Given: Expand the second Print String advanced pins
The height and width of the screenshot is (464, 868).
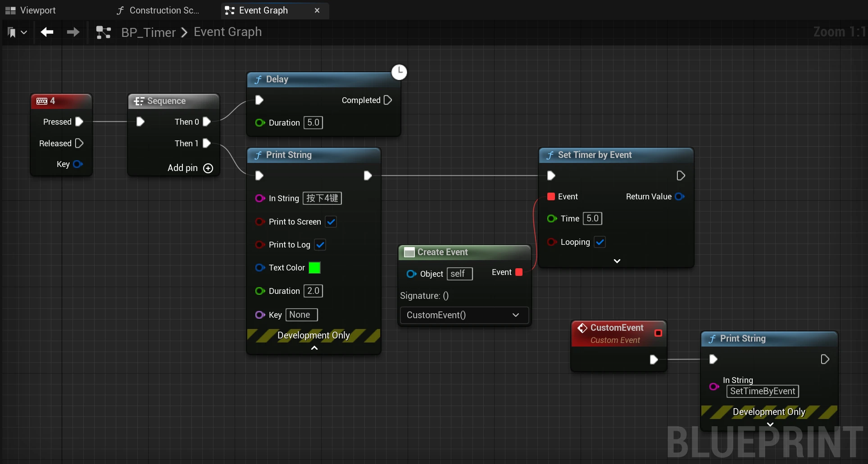Looking at the screenshot, I should [x=770, y=424].
